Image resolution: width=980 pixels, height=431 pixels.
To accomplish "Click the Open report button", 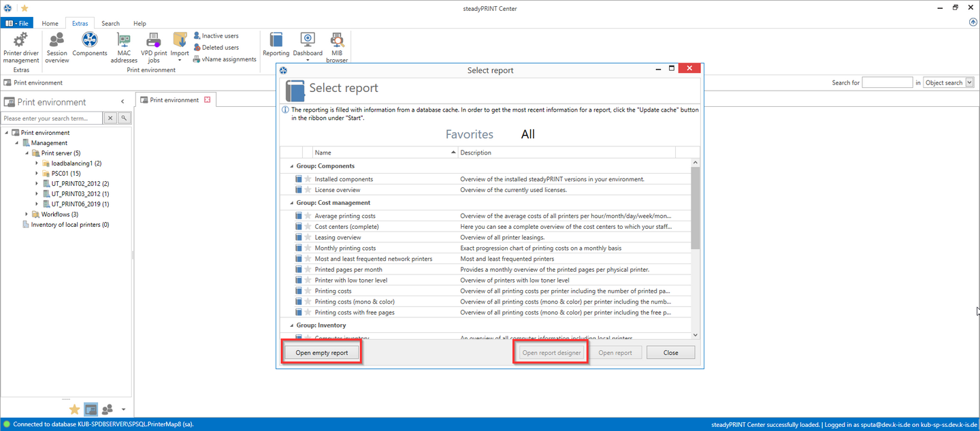I will pyautogui.click(x=615, y=353).
